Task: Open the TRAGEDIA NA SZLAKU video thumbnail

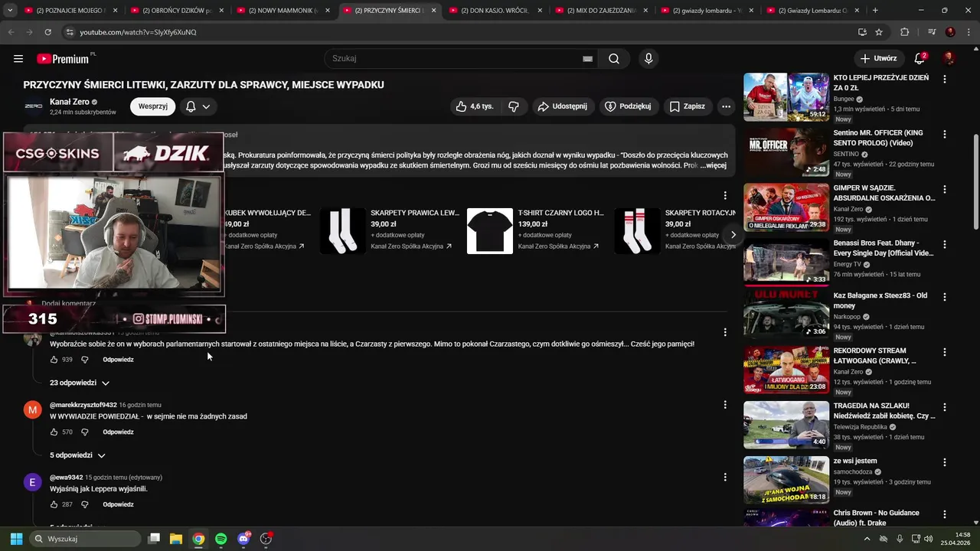Action: (786, 425)
